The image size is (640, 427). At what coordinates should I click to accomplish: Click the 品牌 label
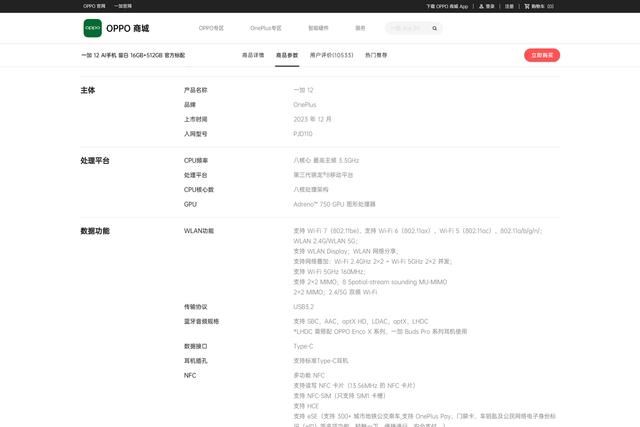pos(190,105)
